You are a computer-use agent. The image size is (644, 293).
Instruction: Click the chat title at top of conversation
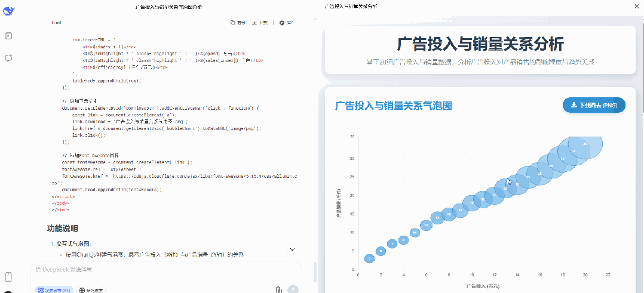168,7
